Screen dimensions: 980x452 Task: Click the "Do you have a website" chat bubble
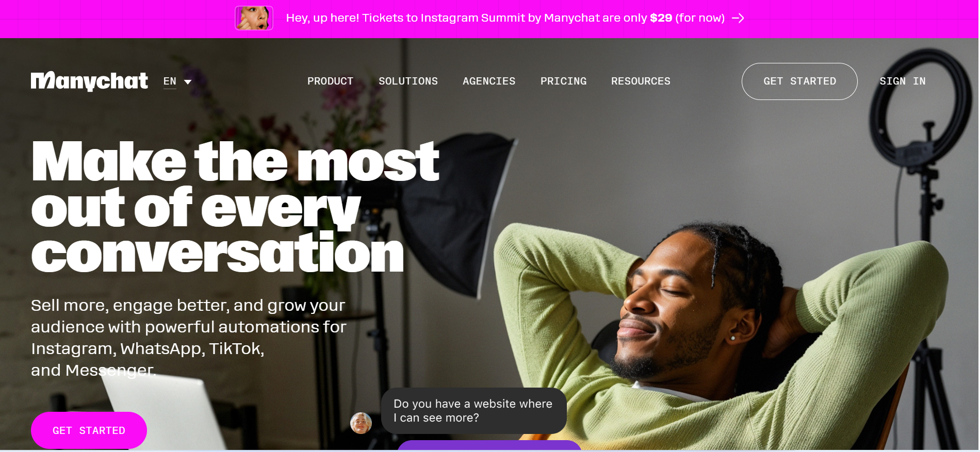click(473, 411)
